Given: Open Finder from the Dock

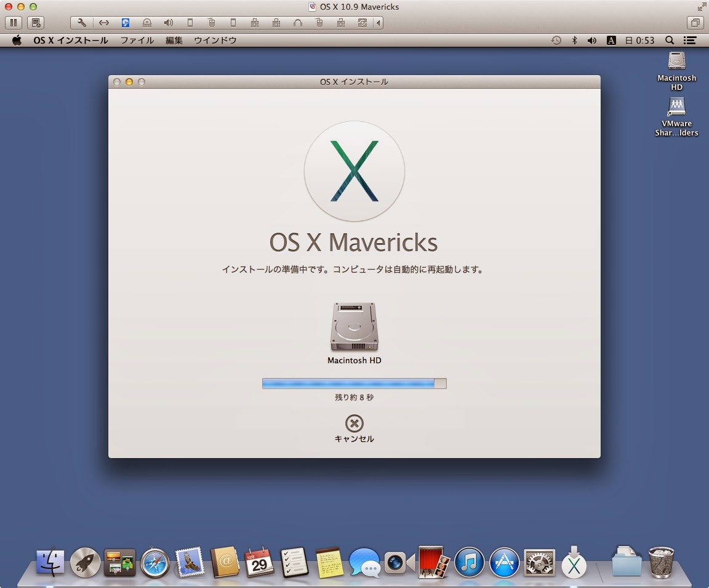Looking at the screenshot, I should pos(50,562).
